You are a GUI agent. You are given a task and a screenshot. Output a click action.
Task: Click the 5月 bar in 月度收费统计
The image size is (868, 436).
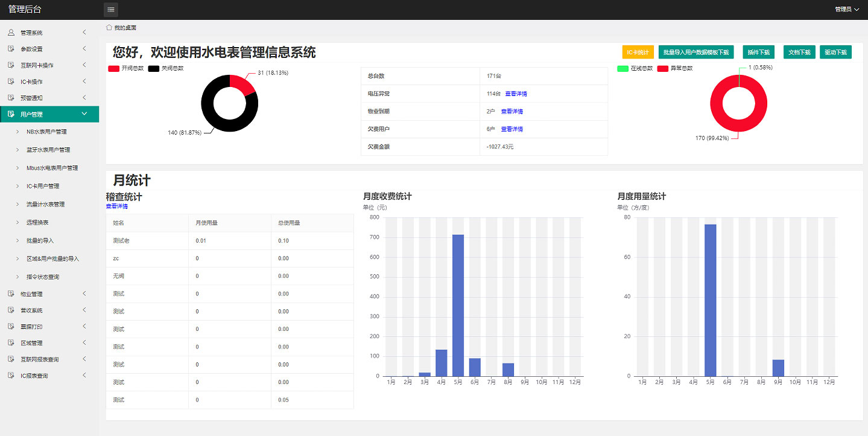(458, 305)
